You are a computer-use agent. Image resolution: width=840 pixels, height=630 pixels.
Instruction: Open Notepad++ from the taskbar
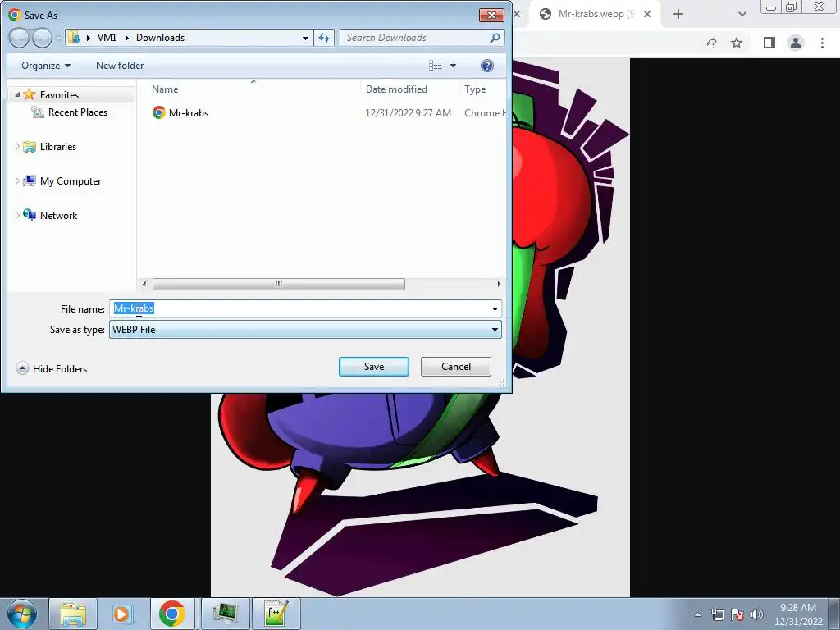tap(276, 614)
